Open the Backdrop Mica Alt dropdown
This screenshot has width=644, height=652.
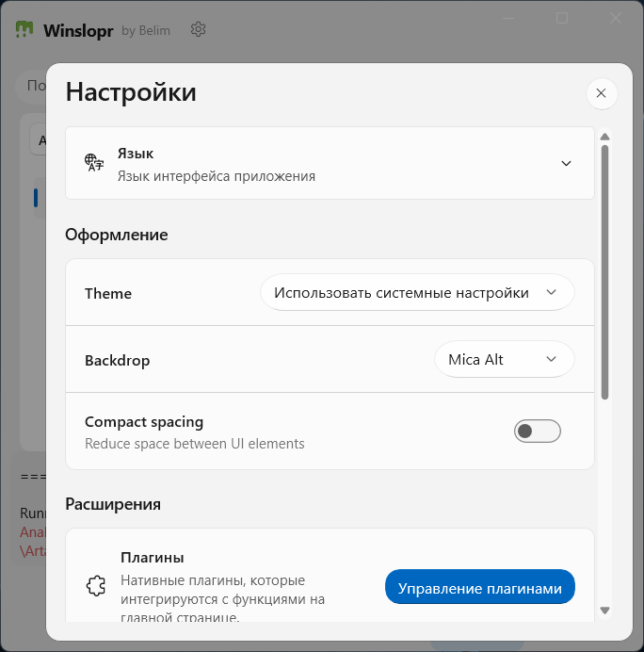[x=504, y=359]
